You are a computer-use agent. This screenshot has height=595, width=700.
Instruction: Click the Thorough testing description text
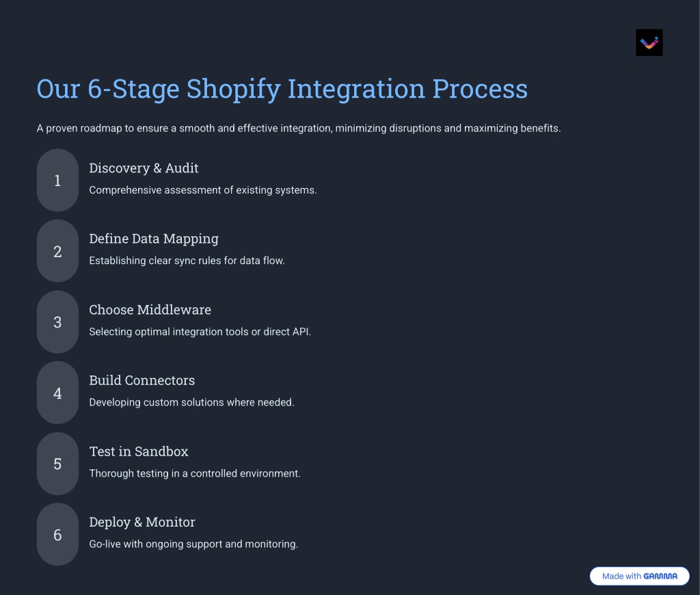pos(195,473)
